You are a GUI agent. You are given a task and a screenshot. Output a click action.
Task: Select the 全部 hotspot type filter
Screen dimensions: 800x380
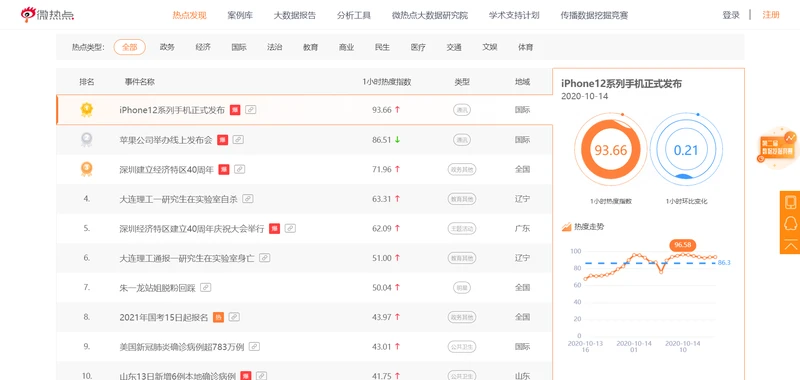click(x=130, y=47)
